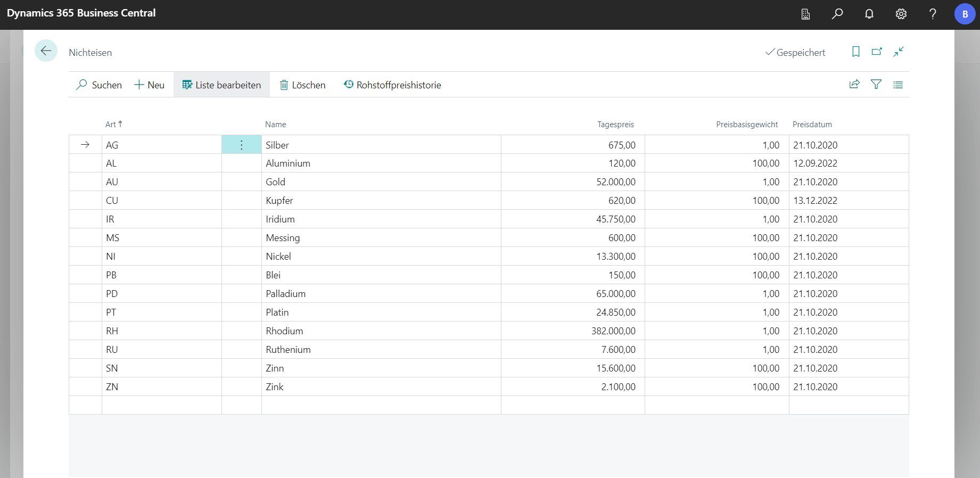Click the Neu button
The height and width of the screenshot is (478, 980).
pyautogui.click(x=149, y=85)
